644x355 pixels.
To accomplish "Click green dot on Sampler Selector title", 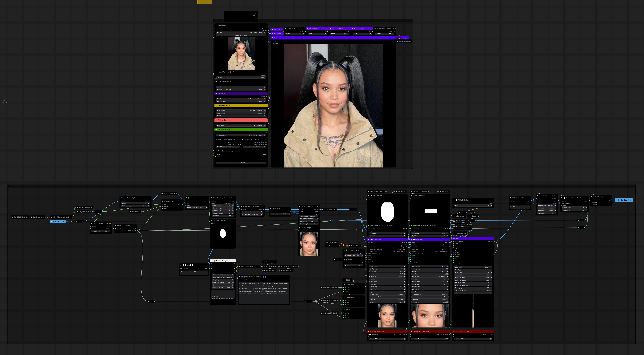I will [x=347, y=250].
